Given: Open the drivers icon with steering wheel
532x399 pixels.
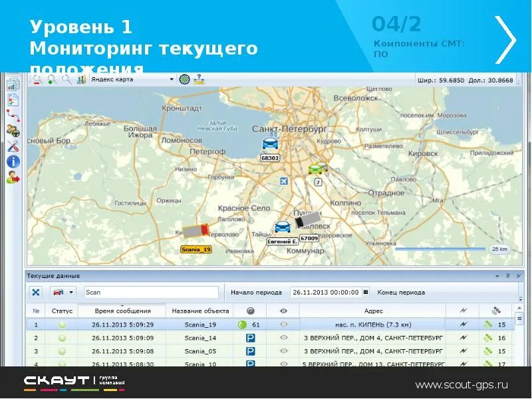Looking at the screenshot, I should [13, 130].
